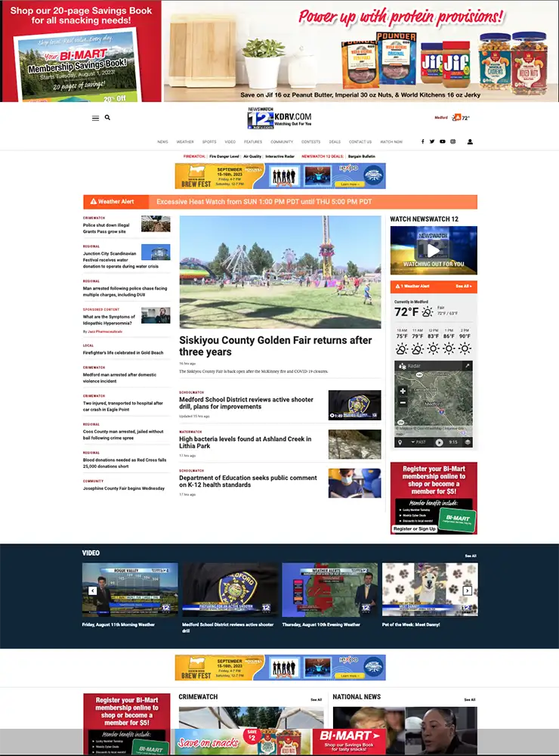This screenshot has height=756, width=559.
Task: Click radar location pin icon
Action: point(400,442)
